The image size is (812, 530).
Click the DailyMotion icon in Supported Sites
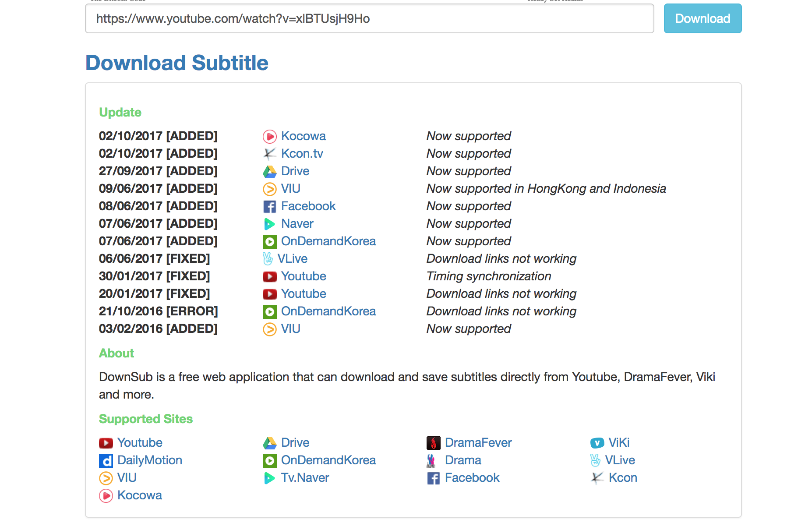point(106,460)
